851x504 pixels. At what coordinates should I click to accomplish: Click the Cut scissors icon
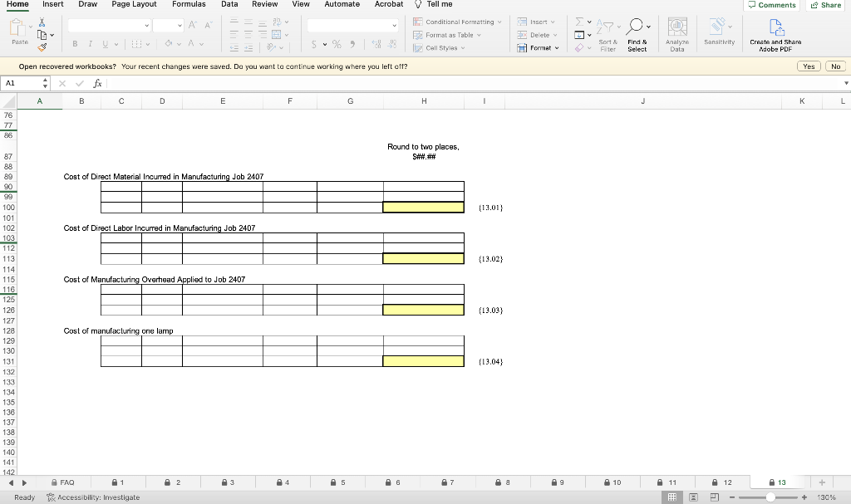(42, 22)
